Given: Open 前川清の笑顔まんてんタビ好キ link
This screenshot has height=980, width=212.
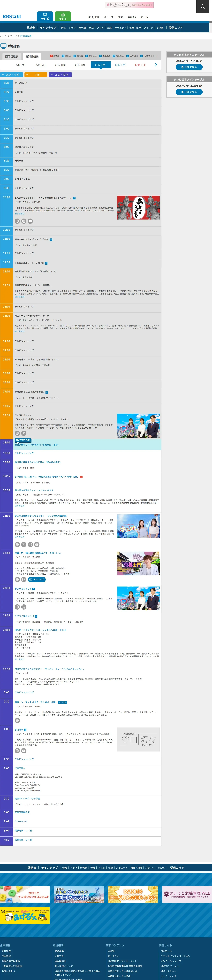Looking at the screenshot, I should click(x=38, y=462).
